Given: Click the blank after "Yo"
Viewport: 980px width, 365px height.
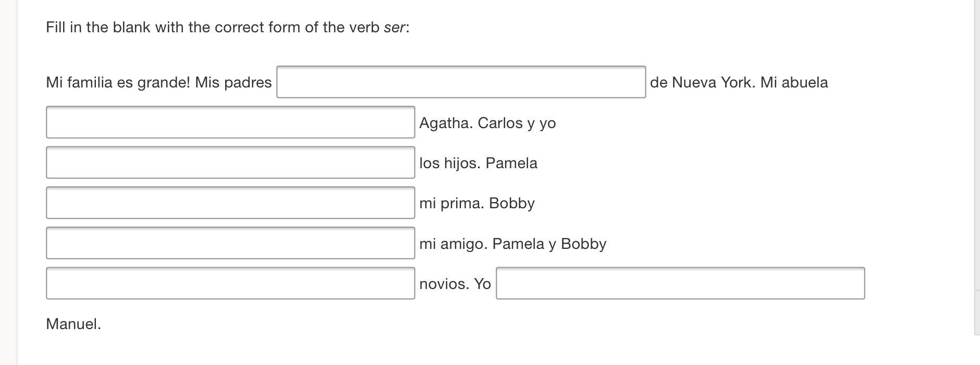Looking at the screenshot, I should coord(680,283).
